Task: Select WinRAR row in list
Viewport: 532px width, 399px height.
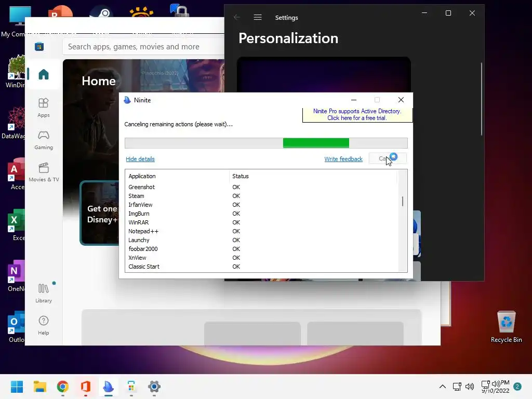Action: click(x=261, y=222)
